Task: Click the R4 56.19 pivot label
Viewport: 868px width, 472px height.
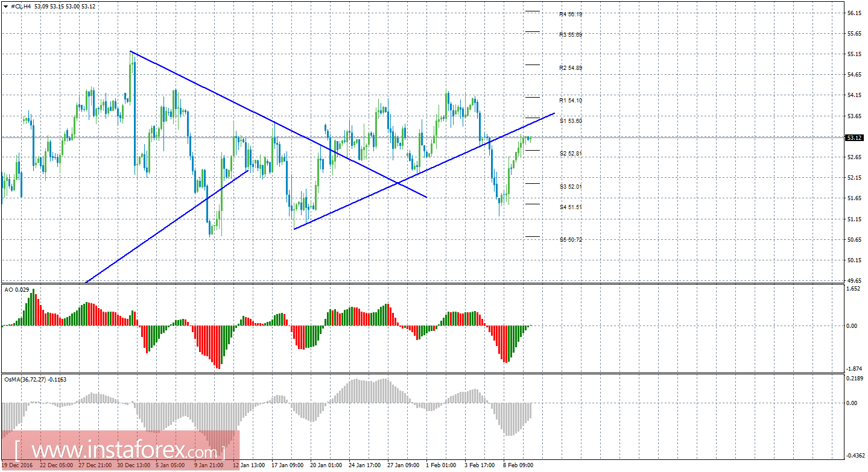Action: (x=570, y=14)
